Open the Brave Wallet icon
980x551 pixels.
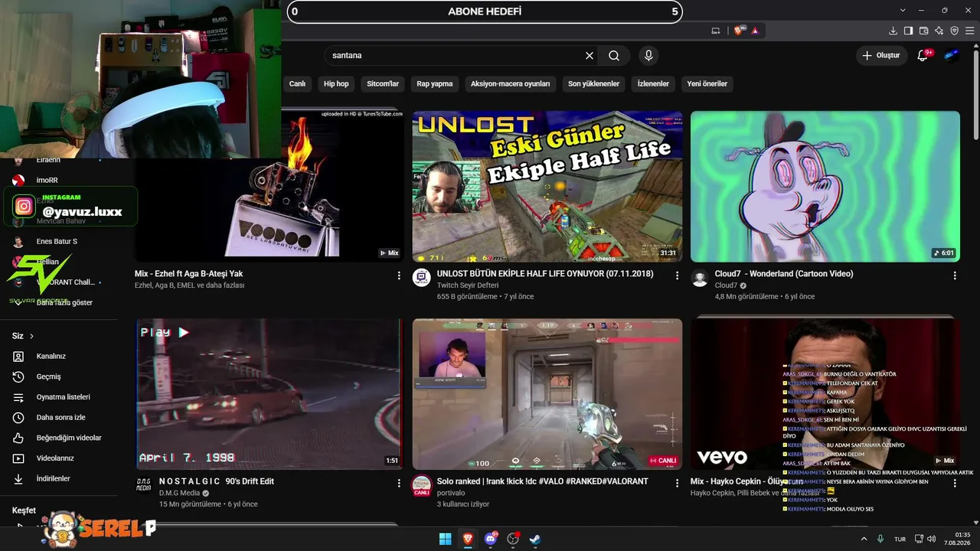[x=923, y=31]
